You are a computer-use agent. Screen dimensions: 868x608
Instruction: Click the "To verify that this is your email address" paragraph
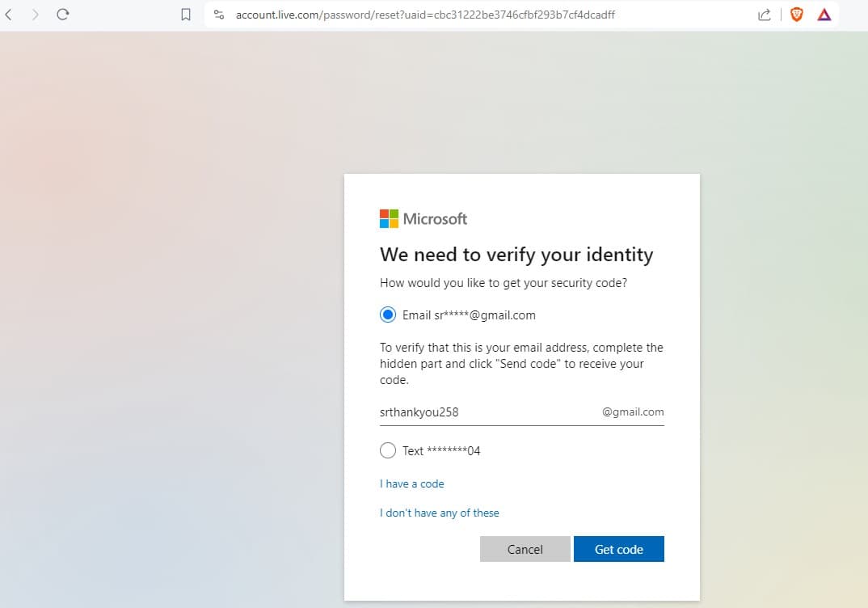point(521,364)
